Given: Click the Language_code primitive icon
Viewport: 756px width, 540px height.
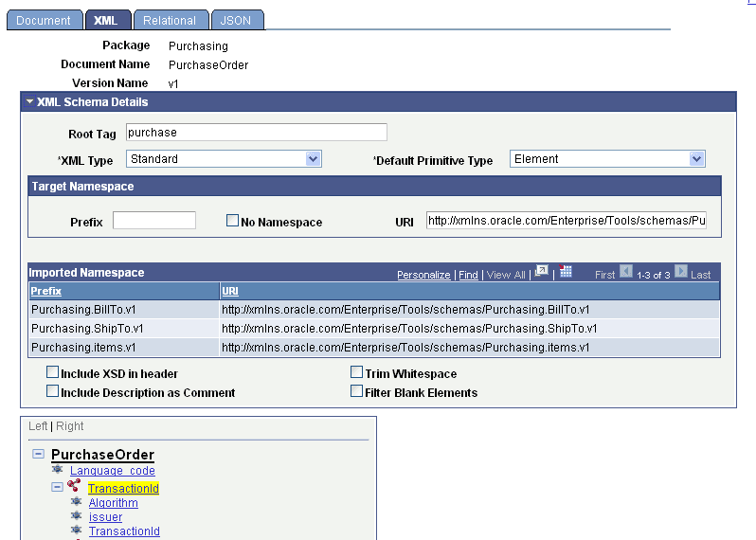Looking at the screenshot, I should (58, 469).
